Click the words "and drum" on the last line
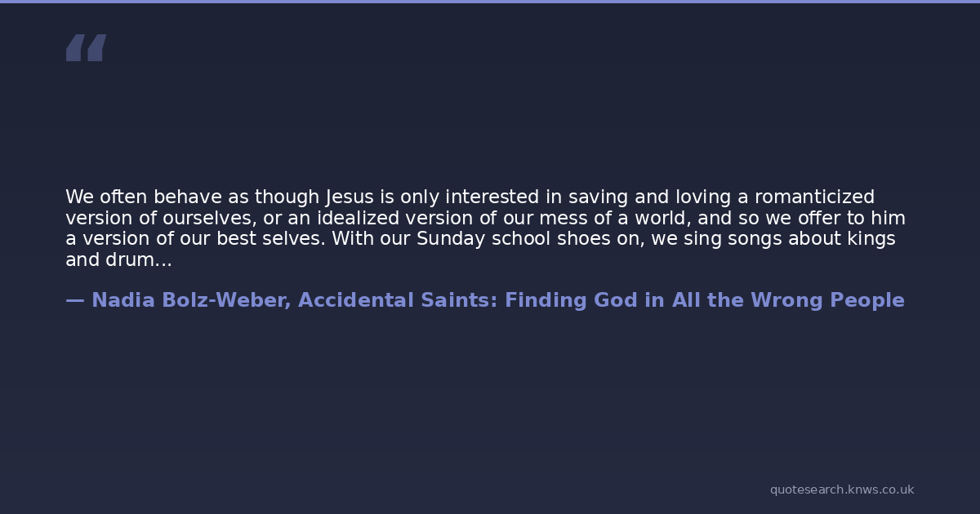The width and height of the screenshot is (980, 514). 109,261
